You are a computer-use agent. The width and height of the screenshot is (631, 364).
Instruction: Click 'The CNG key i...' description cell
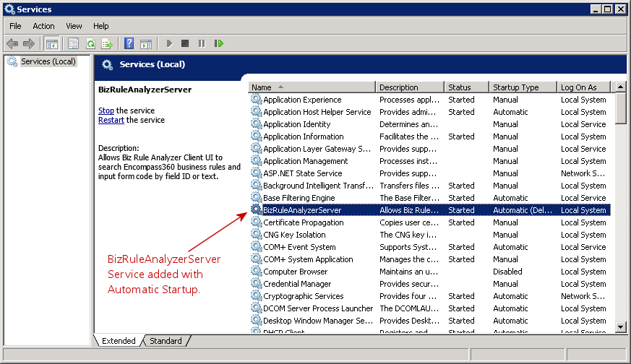[x=408, y=235]
